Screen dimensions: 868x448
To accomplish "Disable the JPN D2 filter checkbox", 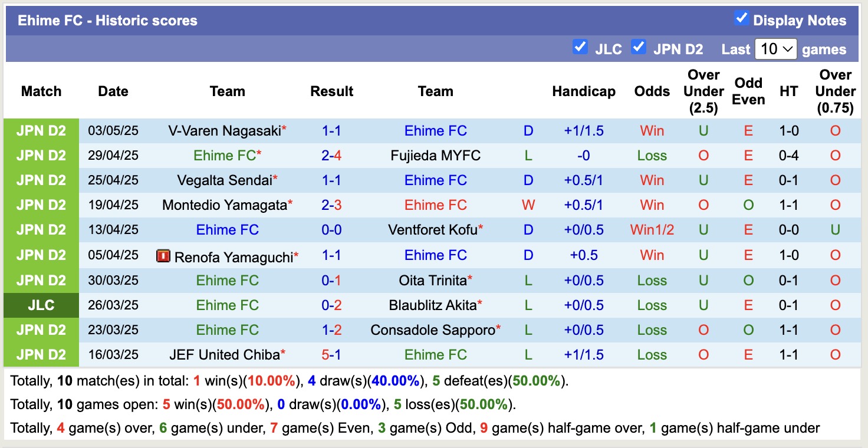I will pos(639,47).
